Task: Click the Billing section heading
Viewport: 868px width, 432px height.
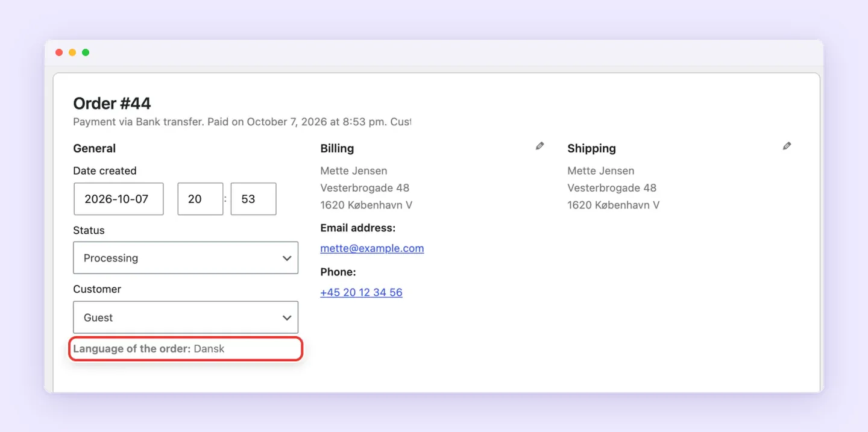Action: 337,148
